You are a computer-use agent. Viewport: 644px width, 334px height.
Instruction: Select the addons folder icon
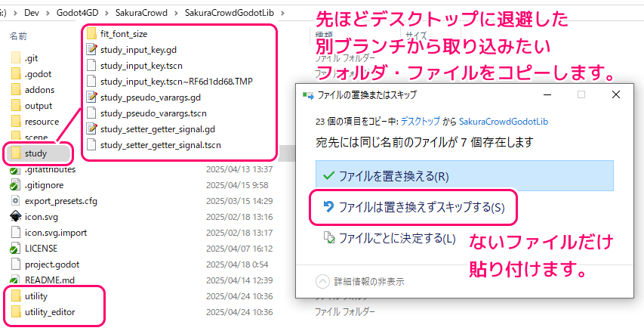[16, 90]
